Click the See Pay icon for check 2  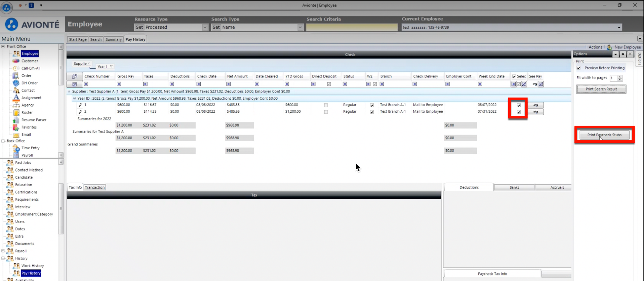[x=536, y=112]
